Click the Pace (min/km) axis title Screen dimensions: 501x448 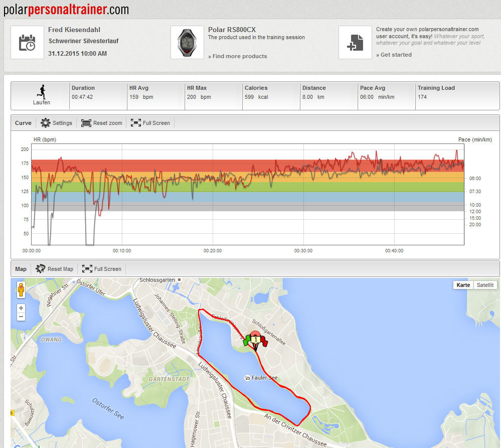coord(475,139)
